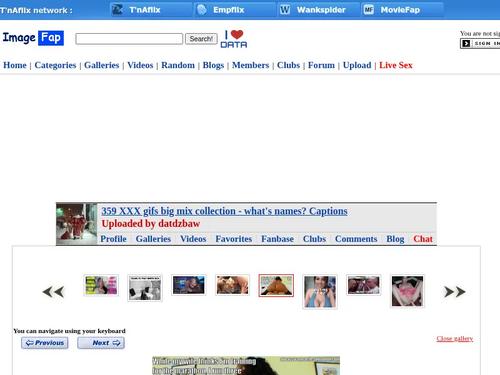The image size is (500, 375).
Task: Click the Search! button
Action: [x=201, y=39]
